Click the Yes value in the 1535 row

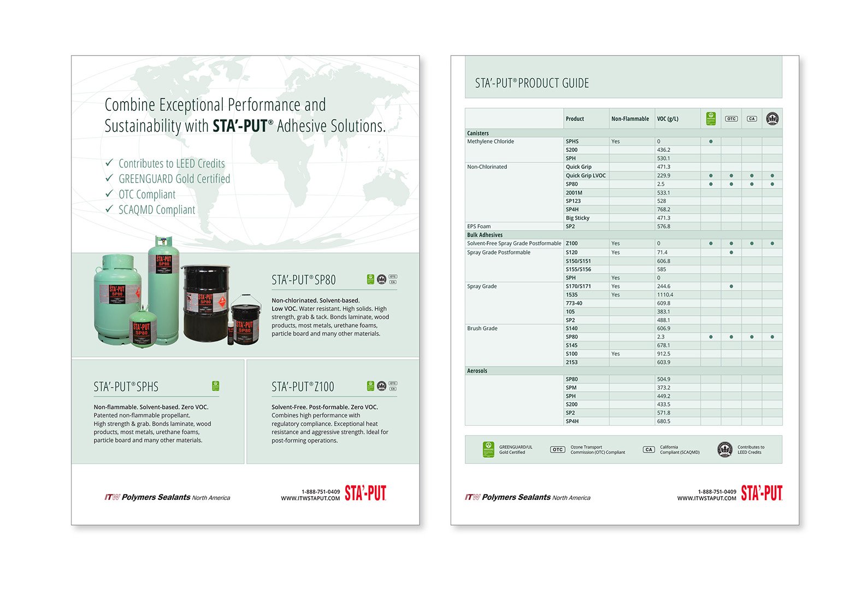(615, 294)
